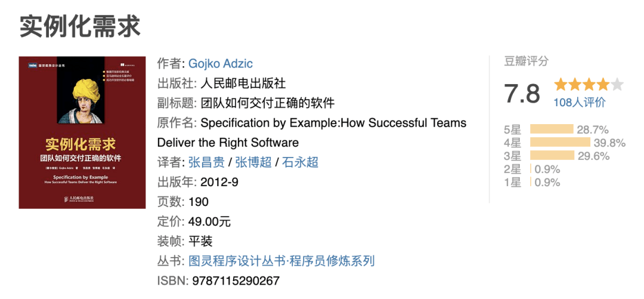644x299 pixels.
Task: Click the 7.8 rating score
Action: click(522, 93)
